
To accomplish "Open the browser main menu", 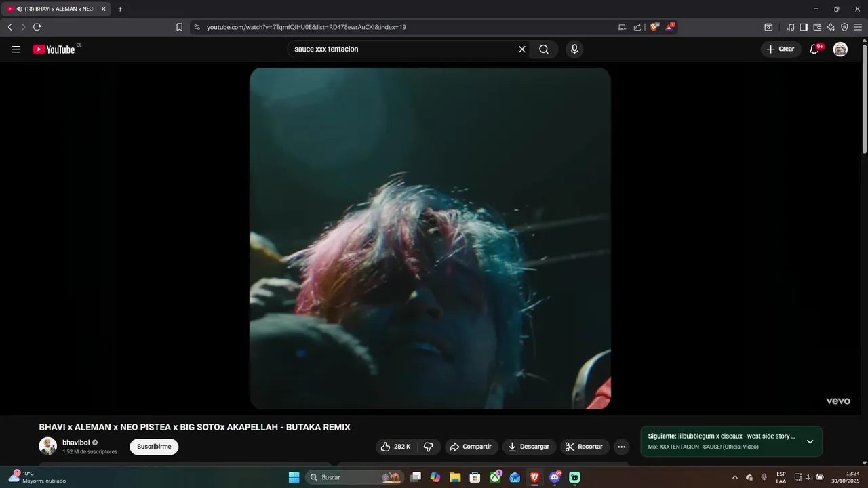I will [x=858, y=27].
